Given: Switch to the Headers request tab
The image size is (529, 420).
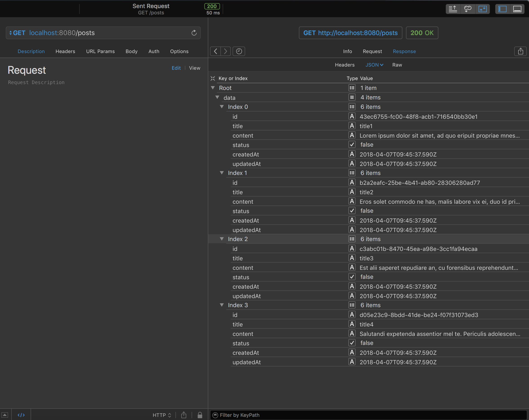Looking at the screenshot, I should (65, 51).
